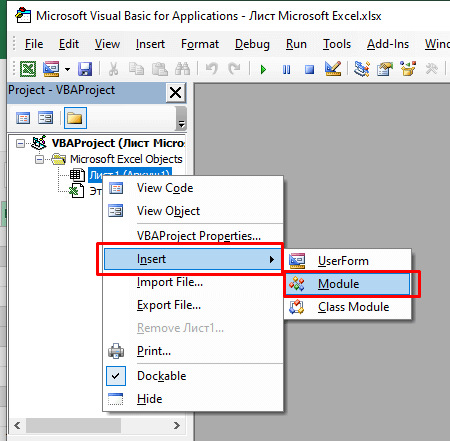Run the macro with the green play icon
This screenshot has height=441, width=450.
pyautogui.click(x=263, y=69)
